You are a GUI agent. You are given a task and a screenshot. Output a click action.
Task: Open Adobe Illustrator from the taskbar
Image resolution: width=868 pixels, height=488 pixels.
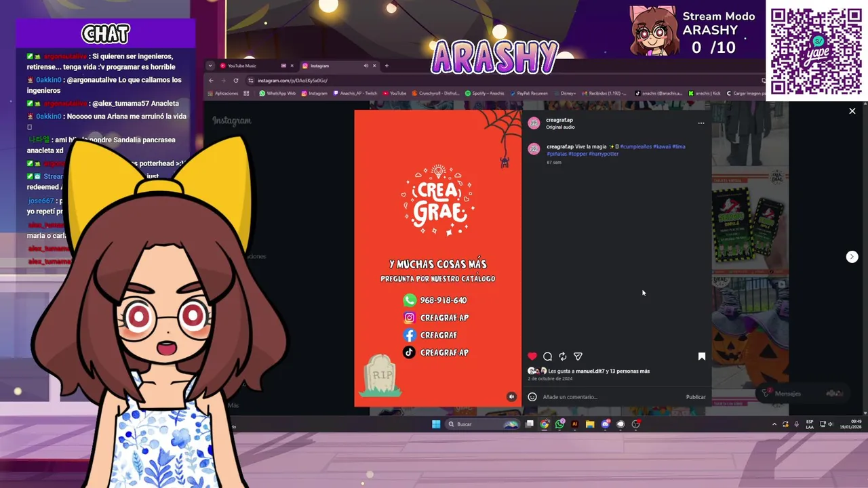click(575, 424)
